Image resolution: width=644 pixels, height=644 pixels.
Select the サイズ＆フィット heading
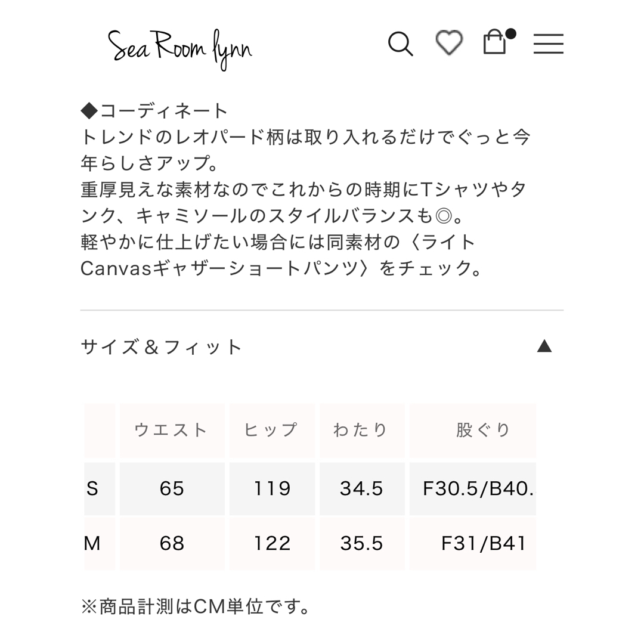coord(161,346)
